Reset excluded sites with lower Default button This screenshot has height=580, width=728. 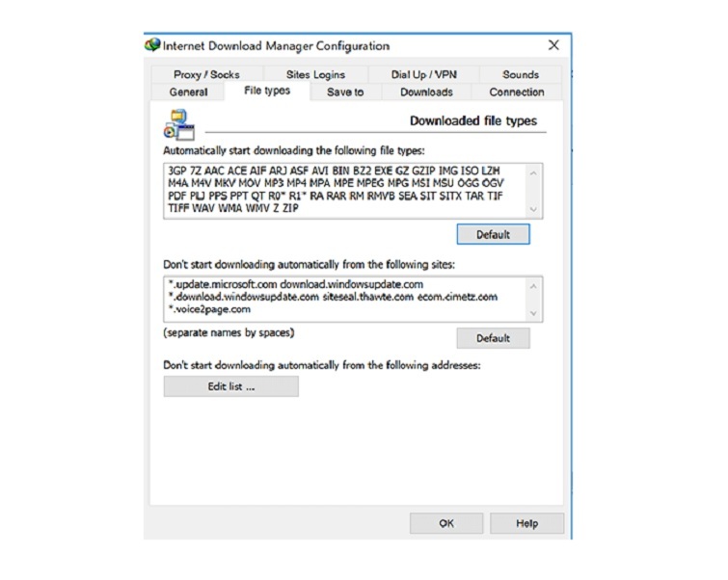pyautogui.click(x=492, y=338)
